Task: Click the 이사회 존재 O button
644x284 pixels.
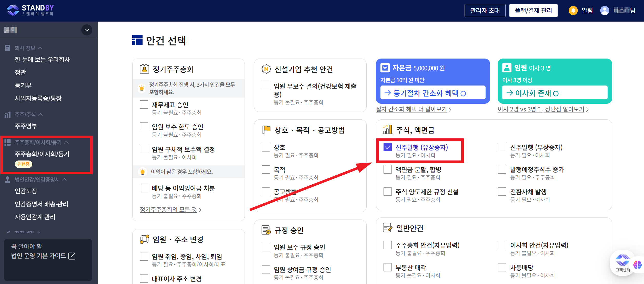Action: tap(555, 93)
